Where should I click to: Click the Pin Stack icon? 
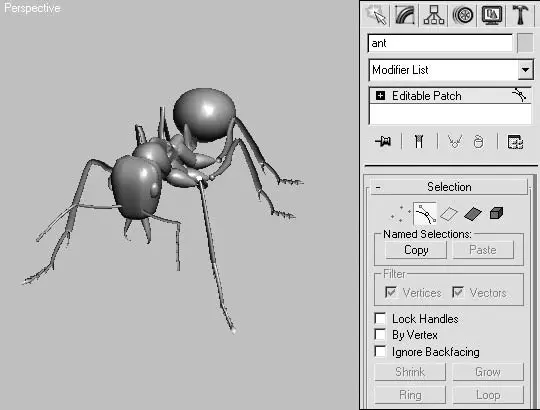(x=383, y=141)
